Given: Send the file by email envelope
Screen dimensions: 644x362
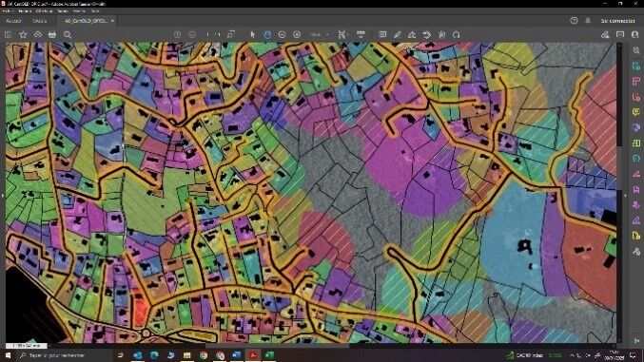Looking at the screenshot, I should click(x=620, y=35).
